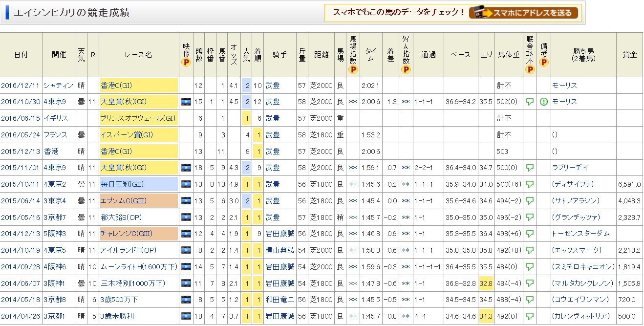Open jockey 和田竜二 profile link
This screenshot has height=326, width=644.
[280, 300]
